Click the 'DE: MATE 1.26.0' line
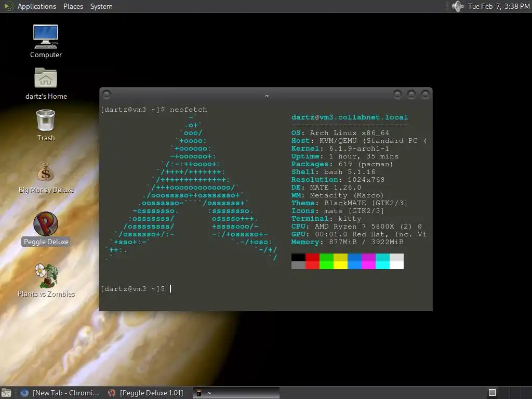Viewport: 532px width, 399px height. click(x=326, y=187)
